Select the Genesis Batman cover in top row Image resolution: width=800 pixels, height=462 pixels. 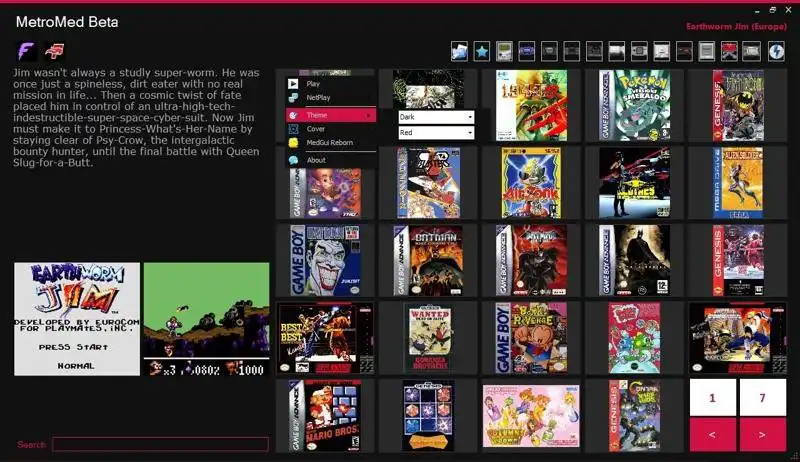pyautogui.click(x=738, y=106)
